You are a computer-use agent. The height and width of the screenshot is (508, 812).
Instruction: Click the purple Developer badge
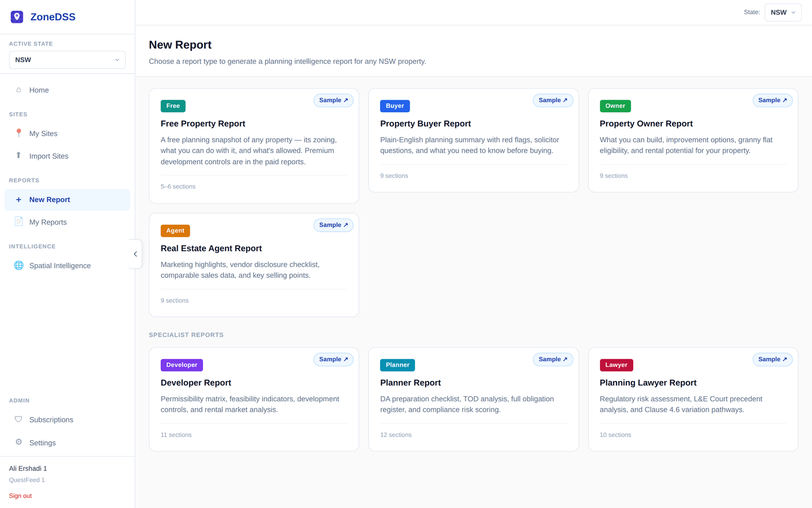click(x=182, y=365)
